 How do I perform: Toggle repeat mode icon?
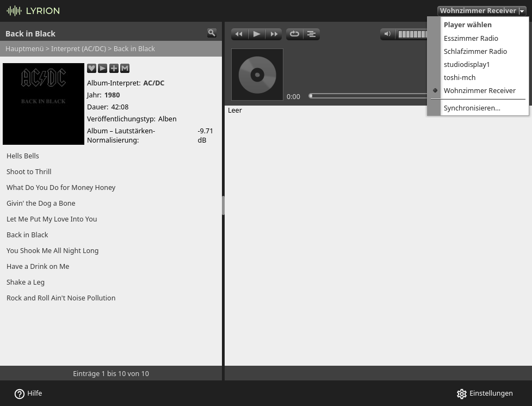coord(294,34)
